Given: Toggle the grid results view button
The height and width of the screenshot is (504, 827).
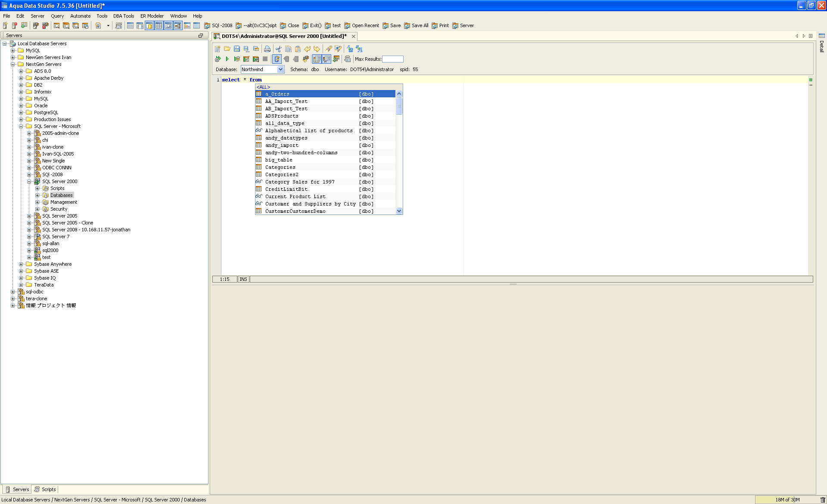Looking at the screenshot, I should (317, 59).
